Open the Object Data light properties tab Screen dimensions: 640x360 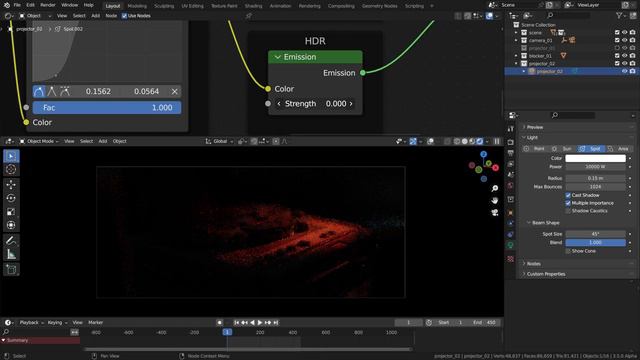click(511, 245)
